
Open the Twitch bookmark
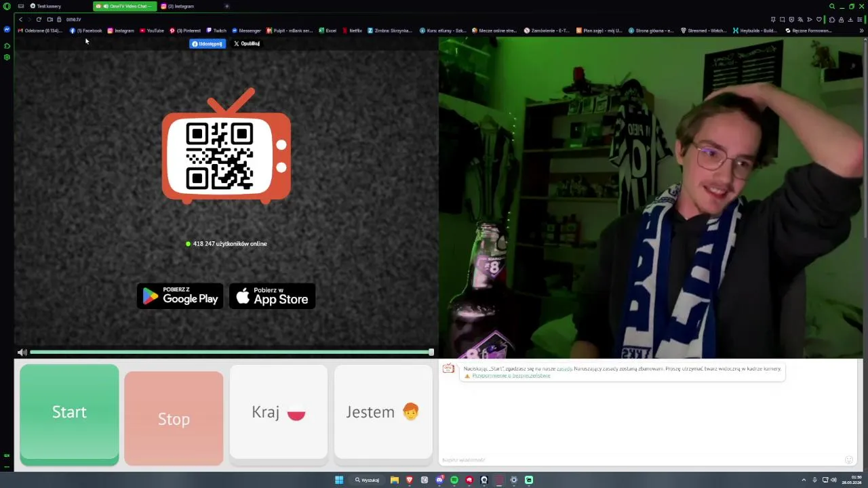click(x=216, y=30)
